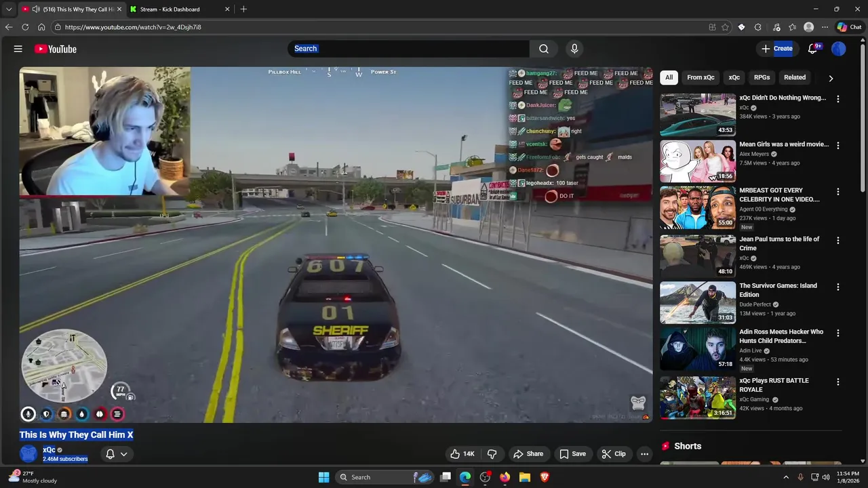Image resolution: width=868 pixels, height=488 pixels.
Task: Play the Mean Girls video thumbnail
Action: [698, 161]
